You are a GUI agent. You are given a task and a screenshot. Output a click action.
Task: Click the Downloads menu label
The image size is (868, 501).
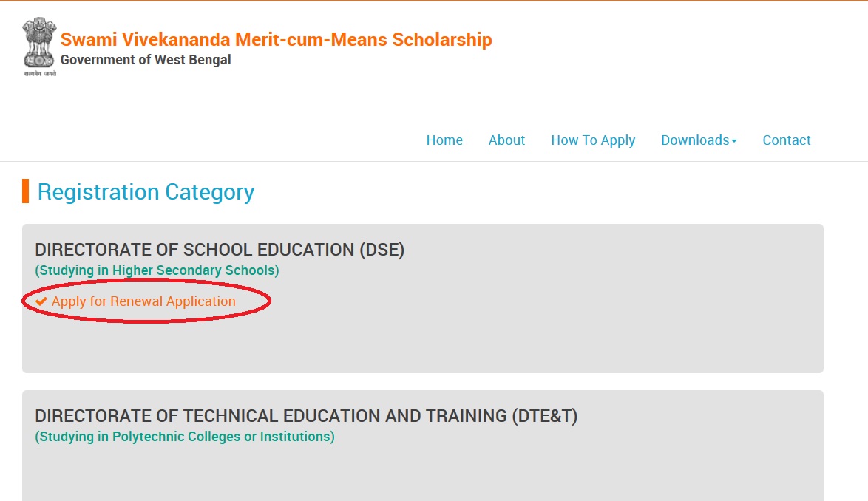[x=694, y=140]
